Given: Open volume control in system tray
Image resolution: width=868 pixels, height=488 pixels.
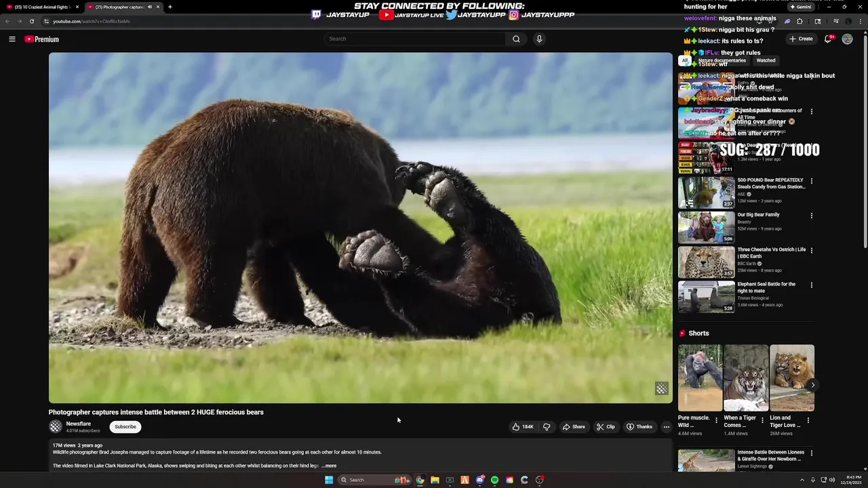Looking at the screenshot, I should 832,480.
